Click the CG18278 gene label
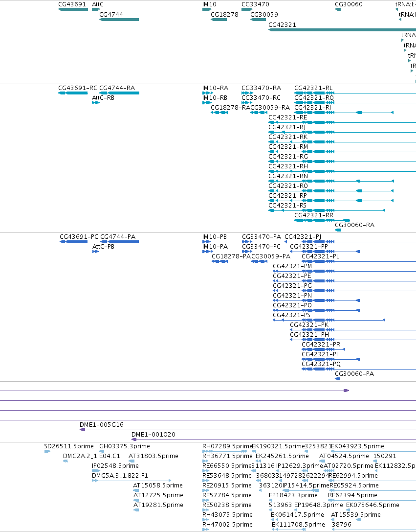The image size is (416, 532). [224, 15]
